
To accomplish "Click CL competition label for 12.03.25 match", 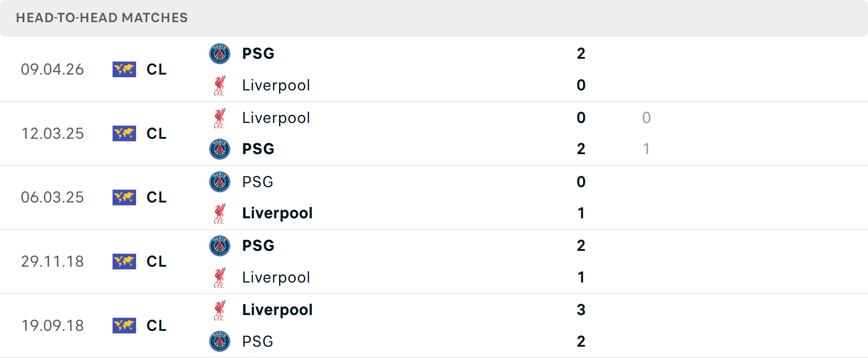I will coord(156,133).
